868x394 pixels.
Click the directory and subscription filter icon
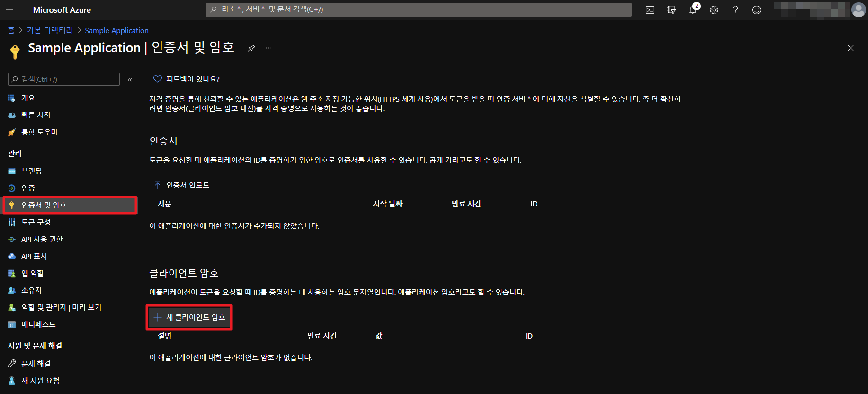click(x=671, y=10)
